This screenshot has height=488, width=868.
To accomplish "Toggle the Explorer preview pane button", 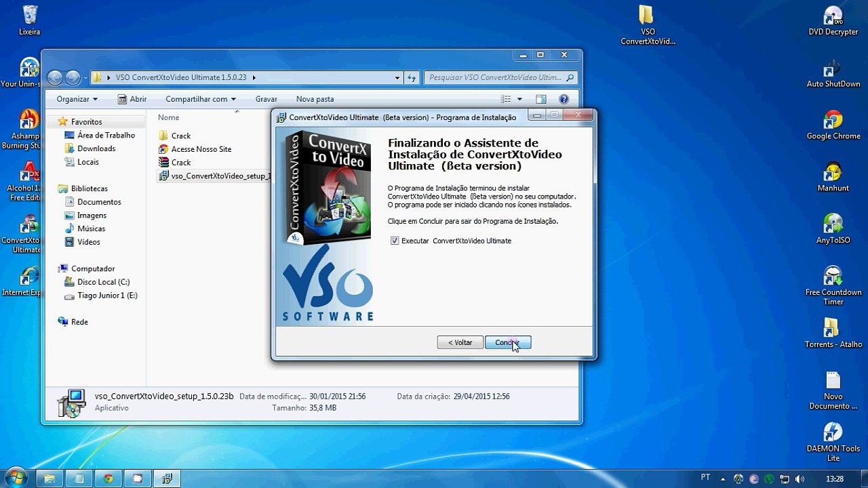I will point(540,99).
